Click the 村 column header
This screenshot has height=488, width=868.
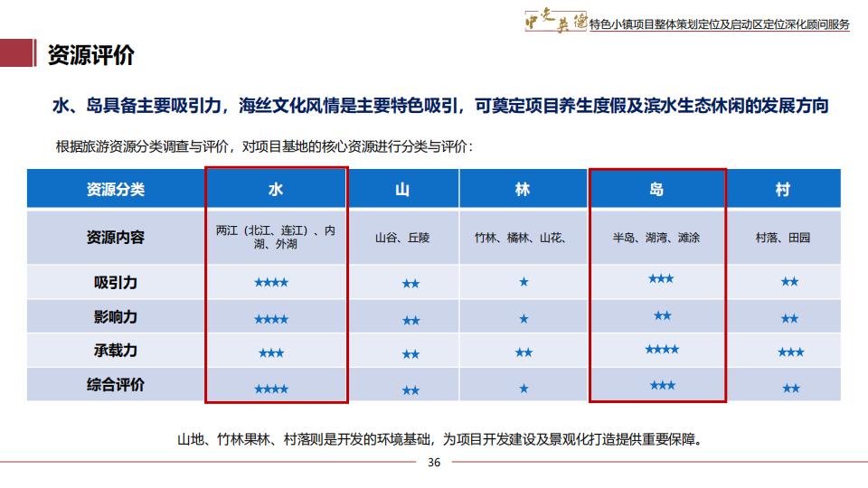click(x=783, y=189)
